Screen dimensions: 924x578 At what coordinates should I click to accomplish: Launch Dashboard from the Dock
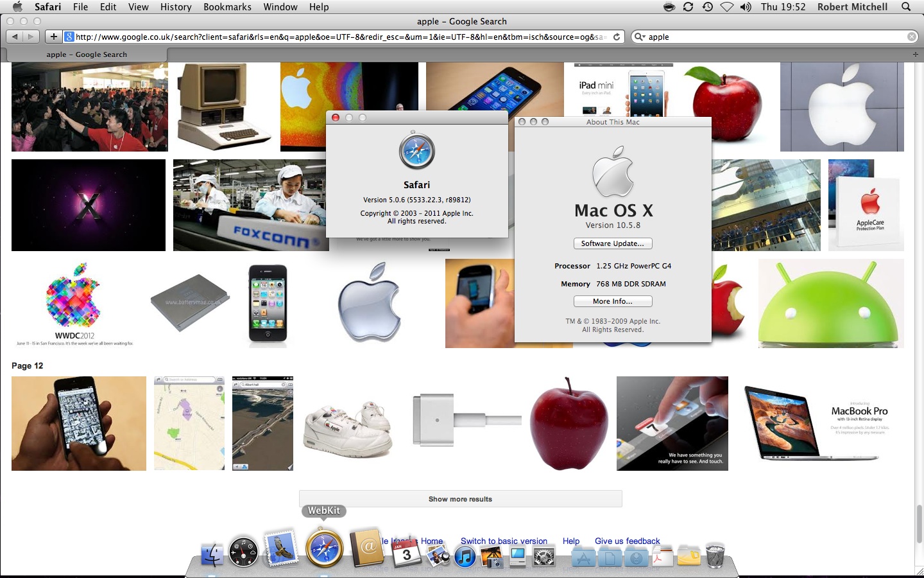click(x=244, y=552)
